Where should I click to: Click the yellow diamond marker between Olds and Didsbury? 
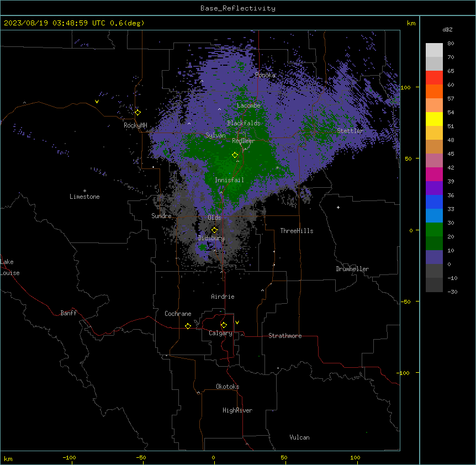[214, 230]
